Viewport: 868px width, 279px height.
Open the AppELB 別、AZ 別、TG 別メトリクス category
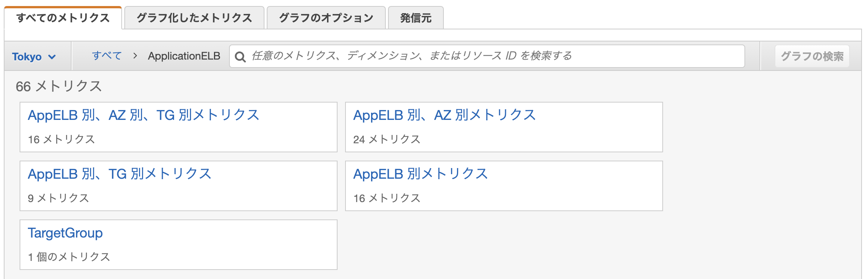click(x=144, y=115)
